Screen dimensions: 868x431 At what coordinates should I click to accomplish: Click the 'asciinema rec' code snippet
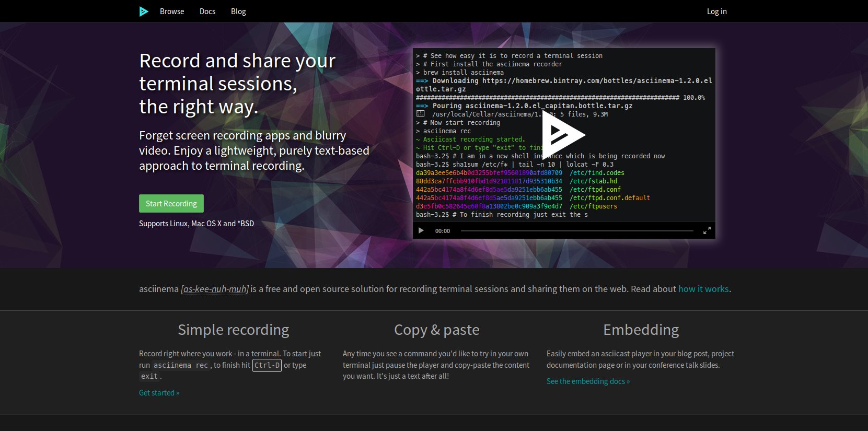[181, 365]
